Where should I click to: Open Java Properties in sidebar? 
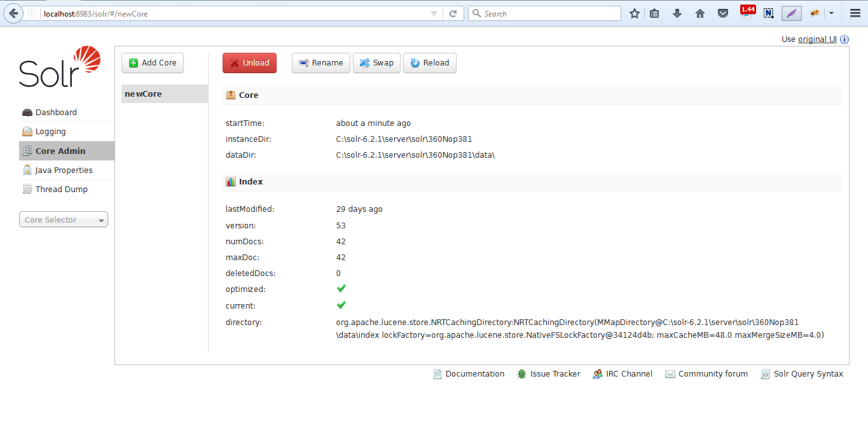[67, 170]
